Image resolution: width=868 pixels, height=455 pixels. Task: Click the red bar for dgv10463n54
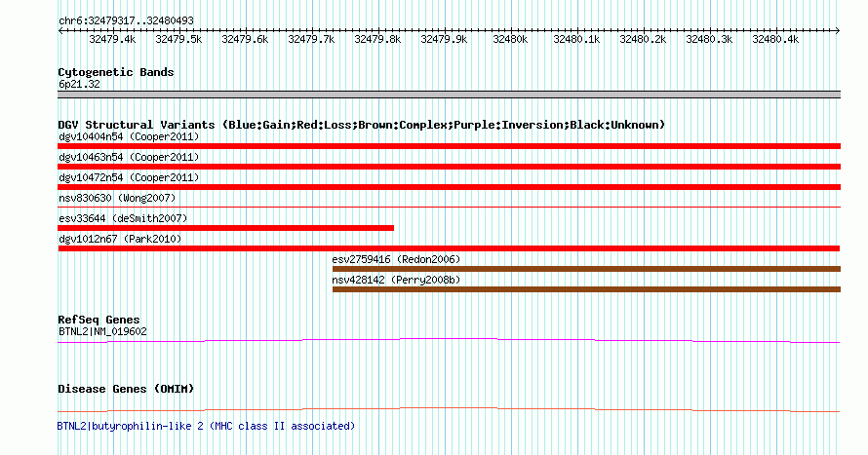point(449,167)
